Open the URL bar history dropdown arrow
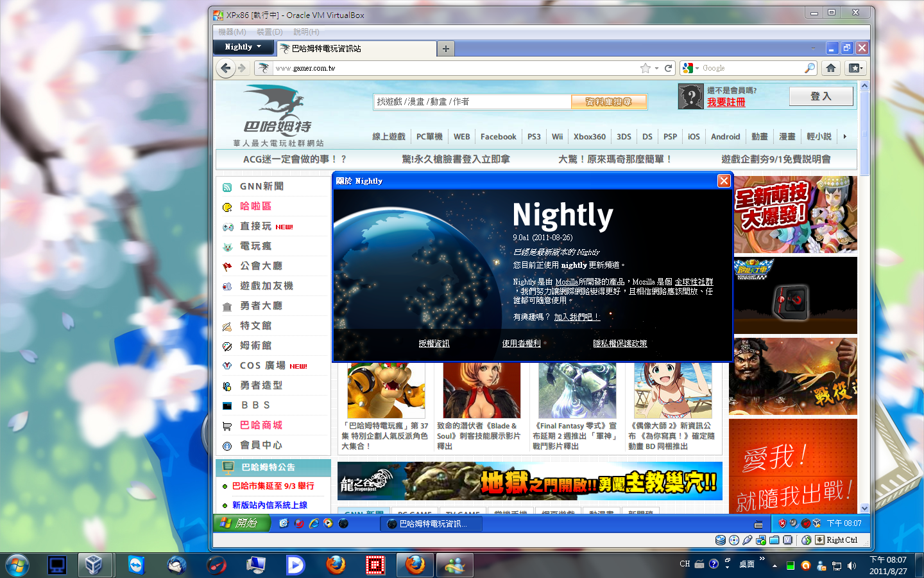Image resolution: width=924 pixels, height=578 pixels. pyautogui.click(x=657, y=68)
